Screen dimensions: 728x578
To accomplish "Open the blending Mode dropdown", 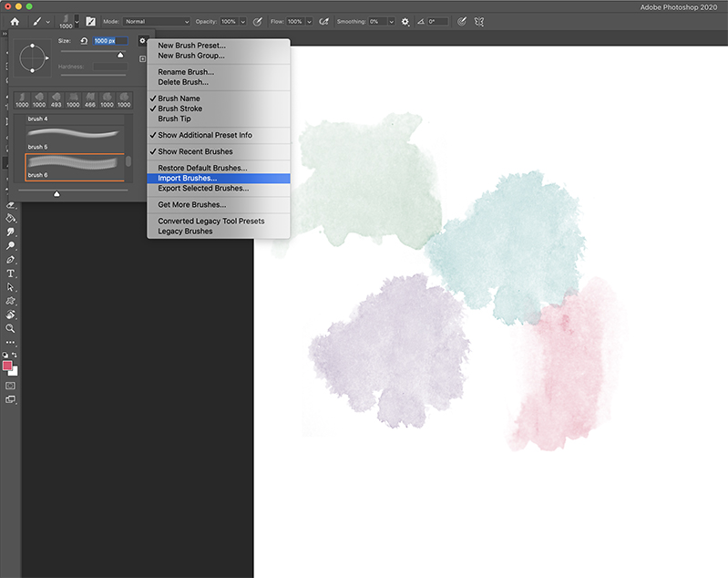I will coord(157,21).
